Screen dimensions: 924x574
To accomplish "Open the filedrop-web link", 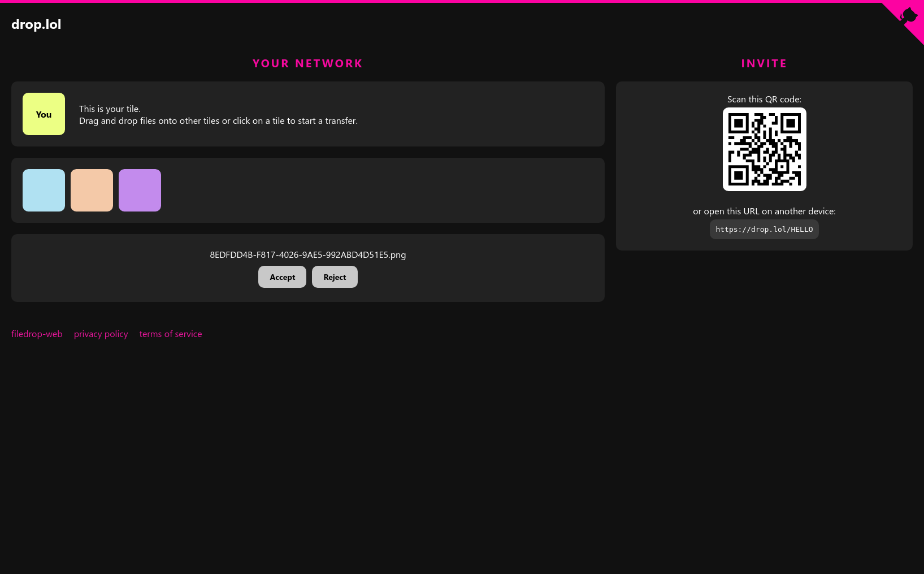I will point(37,334).
